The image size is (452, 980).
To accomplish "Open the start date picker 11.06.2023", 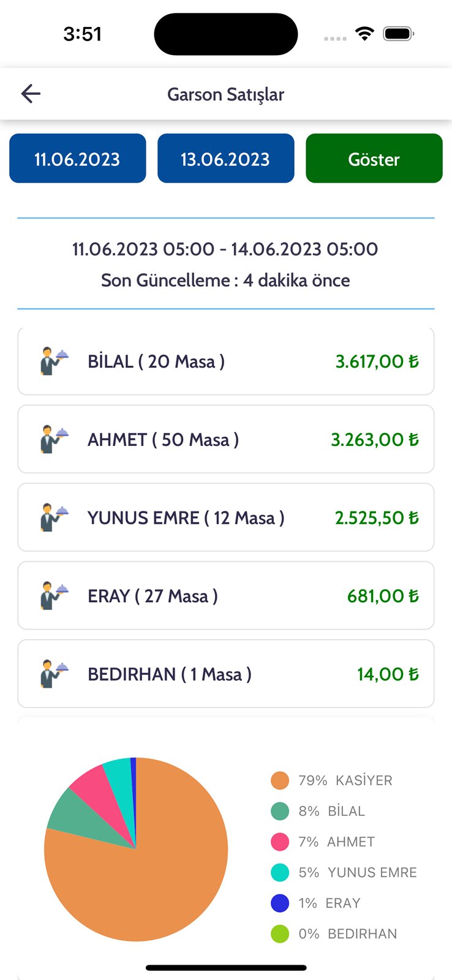I will [78, 159].
